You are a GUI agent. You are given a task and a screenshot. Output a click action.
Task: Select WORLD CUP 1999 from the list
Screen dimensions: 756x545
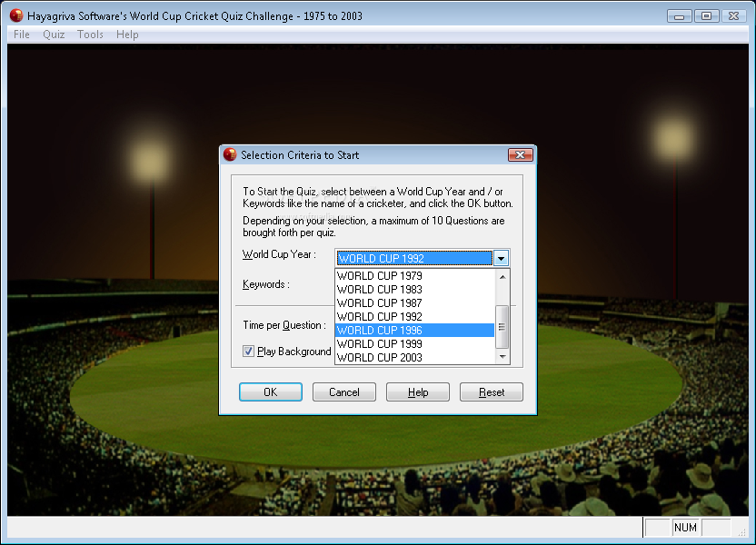click(414, 344)
